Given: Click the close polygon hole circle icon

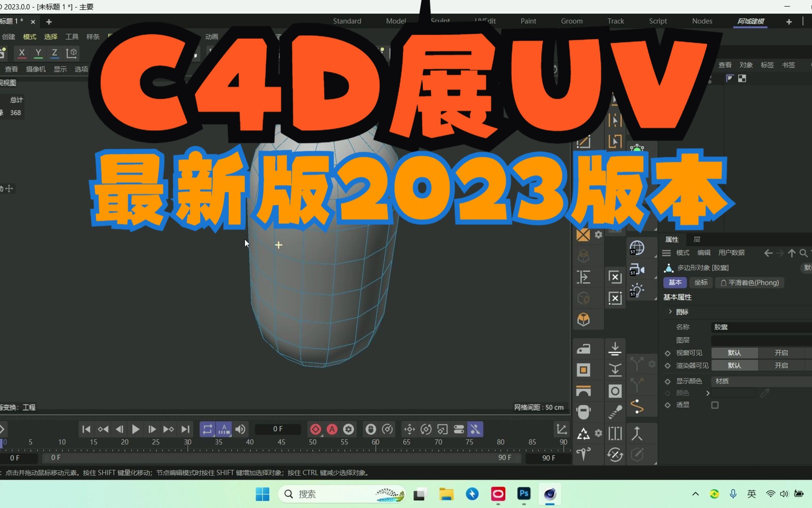Looking at the screenshot, I should 615,391.
